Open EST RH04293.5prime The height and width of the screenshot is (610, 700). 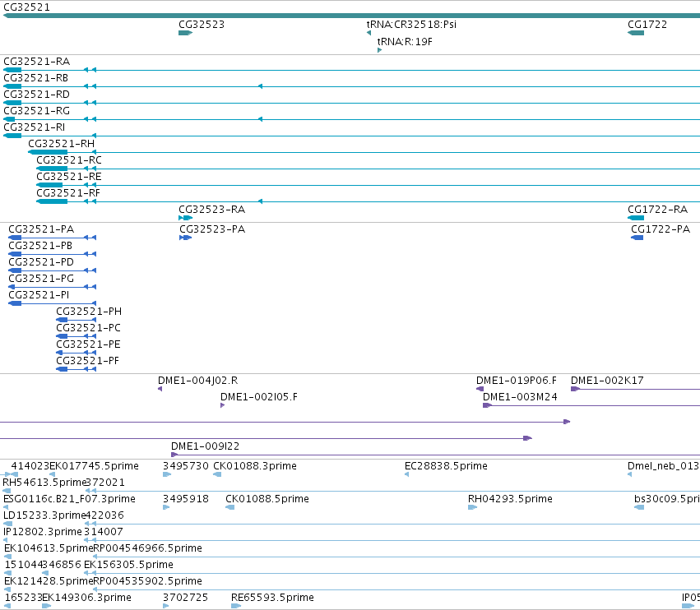click(510, 498)
